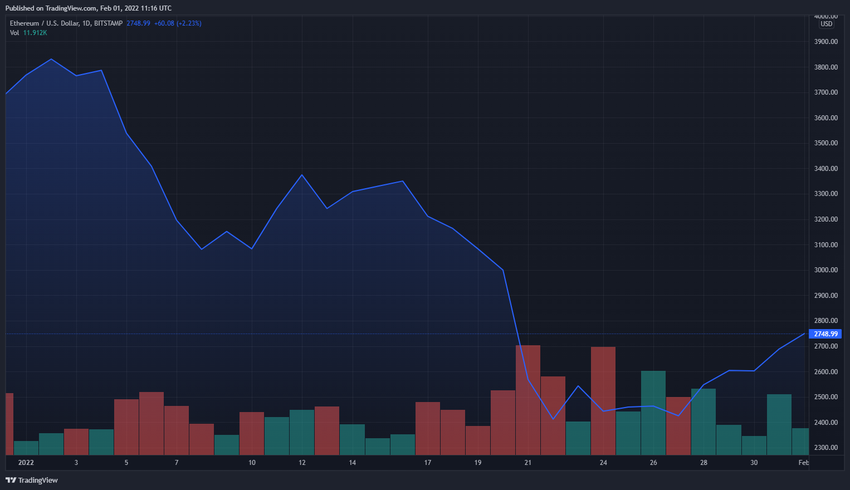Click the price line peak near 3800
850x490 pixels.
pyautogui.click(x=51, y=59)
